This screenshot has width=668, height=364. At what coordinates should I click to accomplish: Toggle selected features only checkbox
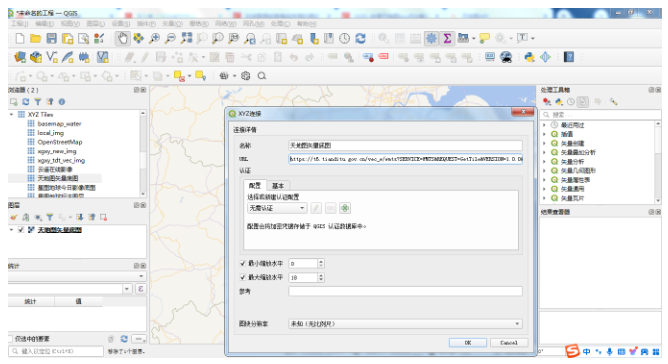[10, 339]
